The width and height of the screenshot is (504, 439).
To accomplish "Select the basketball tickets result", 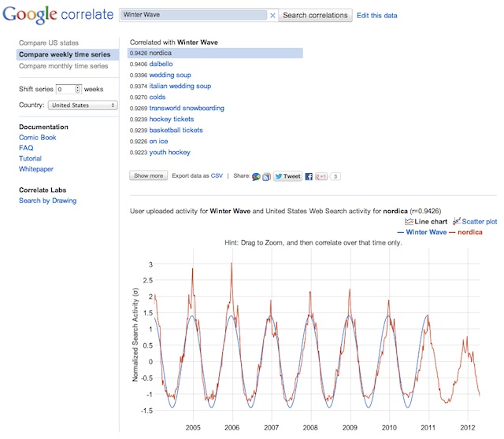I will click(x=176, y=130).
